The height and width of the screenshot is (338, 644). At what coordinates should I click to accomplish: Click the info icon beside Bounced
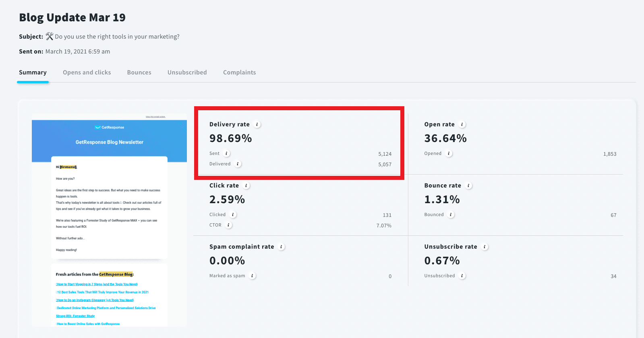[x=451, y=215]
